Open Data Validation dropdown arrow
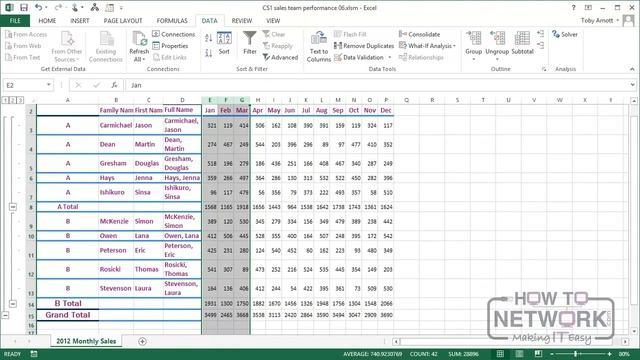The width and height of the screenshot is (640, 360). (389, 58)
